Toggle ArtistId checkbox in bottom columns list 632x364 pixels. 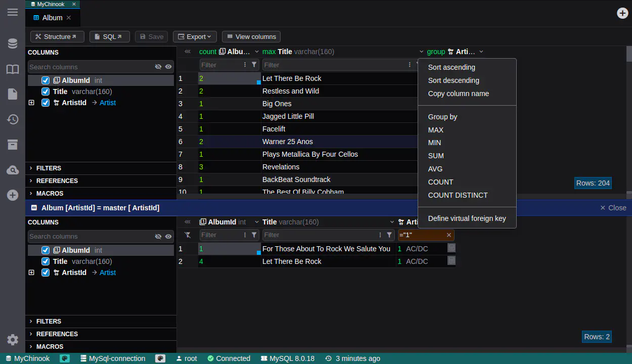tap(46, 272)
